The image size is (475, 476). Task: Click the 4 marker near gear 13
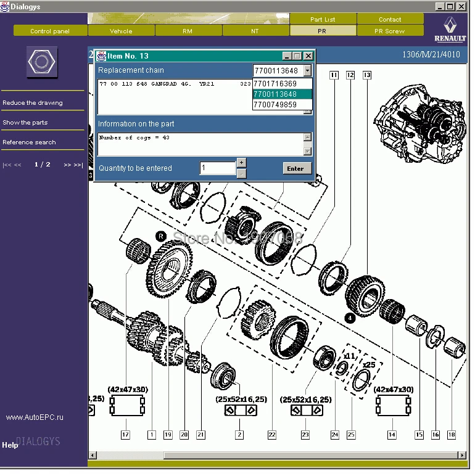pos(350,318)
